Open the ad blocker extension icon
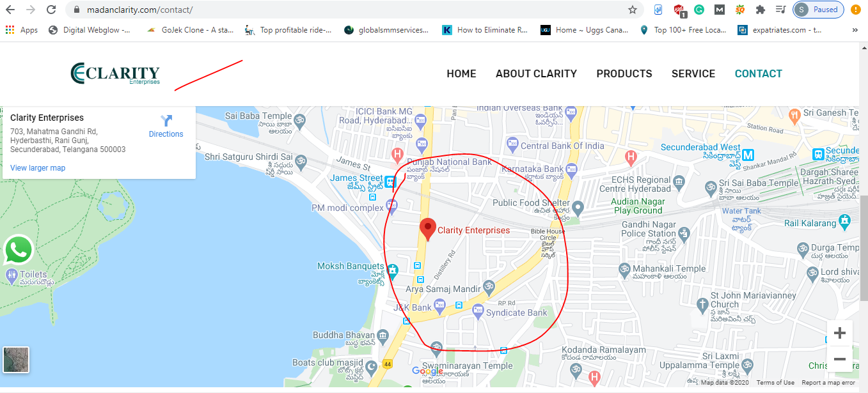 (x=679, y=10)
